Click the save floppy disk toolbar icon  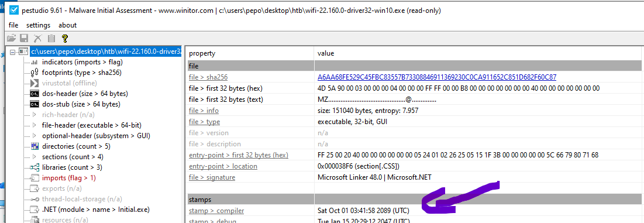24,39
